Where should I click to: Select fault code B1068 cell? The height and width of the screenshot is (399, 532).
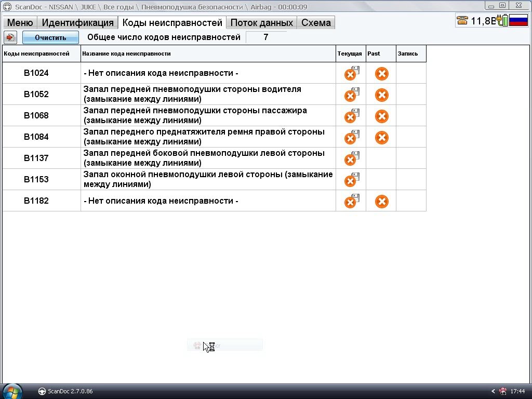(x=42, y=115)
